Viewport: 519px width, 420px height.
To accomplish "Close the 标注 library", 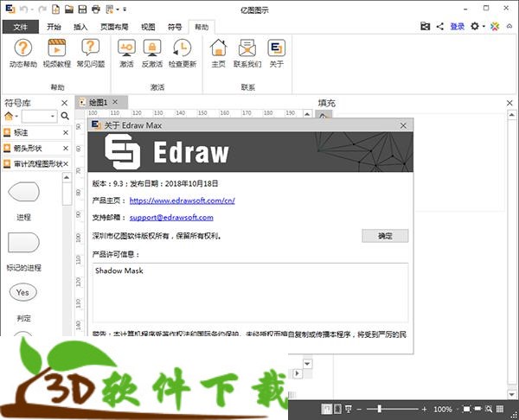I will click(66, 132).
